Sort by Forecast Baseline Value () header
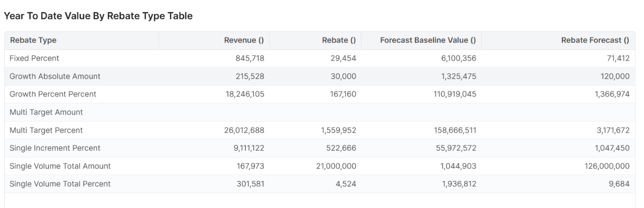This screenshot has width=644, height=208. coord(428,40)
